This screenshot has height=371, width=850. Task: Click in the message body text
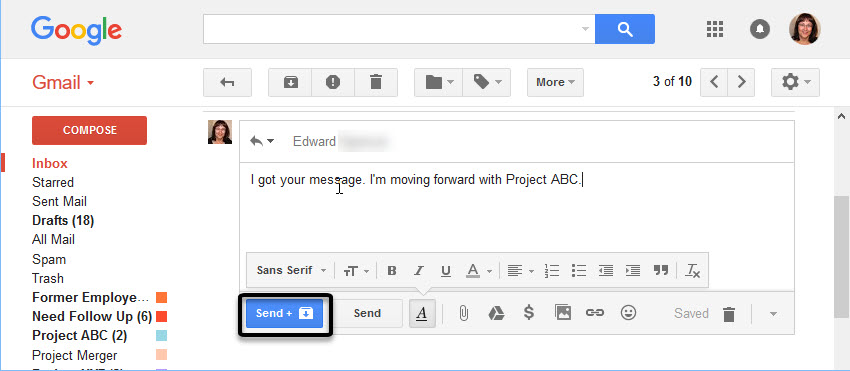coord(416,179)
